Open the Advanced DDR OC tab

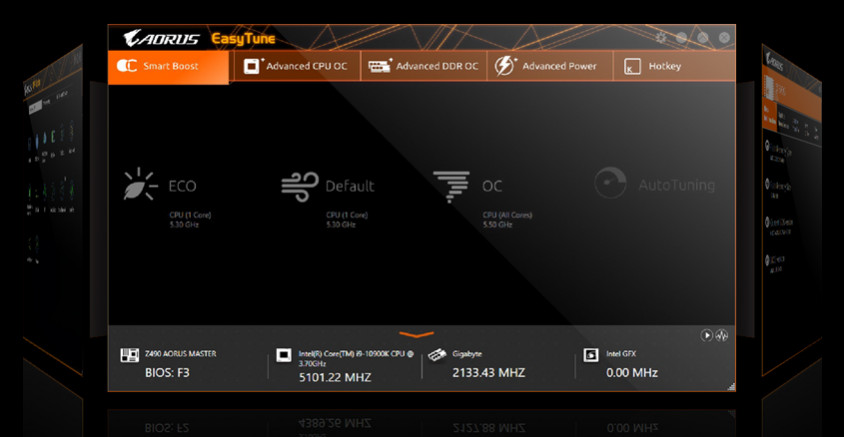click(424, 67)
